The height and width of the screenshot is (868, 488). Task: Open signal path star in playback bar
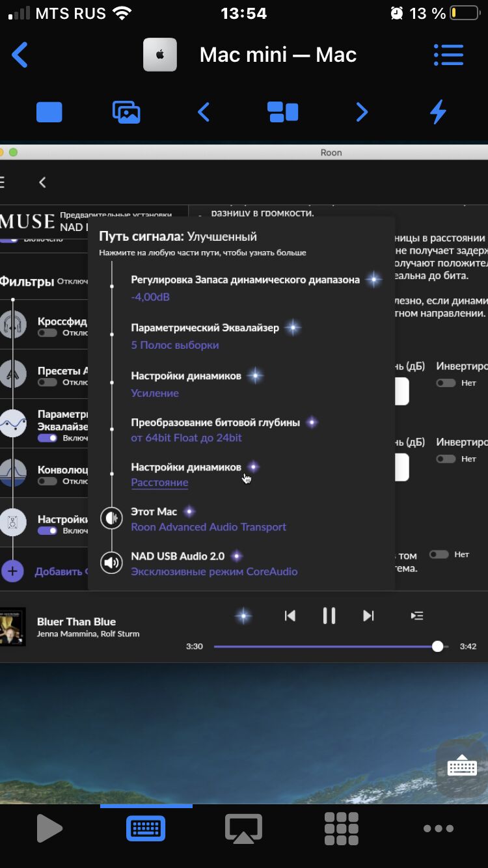pyautogui.click(x=243, y=616)
